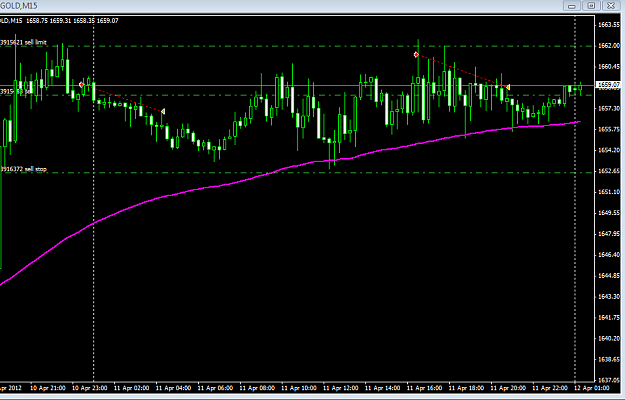Click the 11 Apr 16:00 time label
The image size is (625, 400).
pos(425,388)
